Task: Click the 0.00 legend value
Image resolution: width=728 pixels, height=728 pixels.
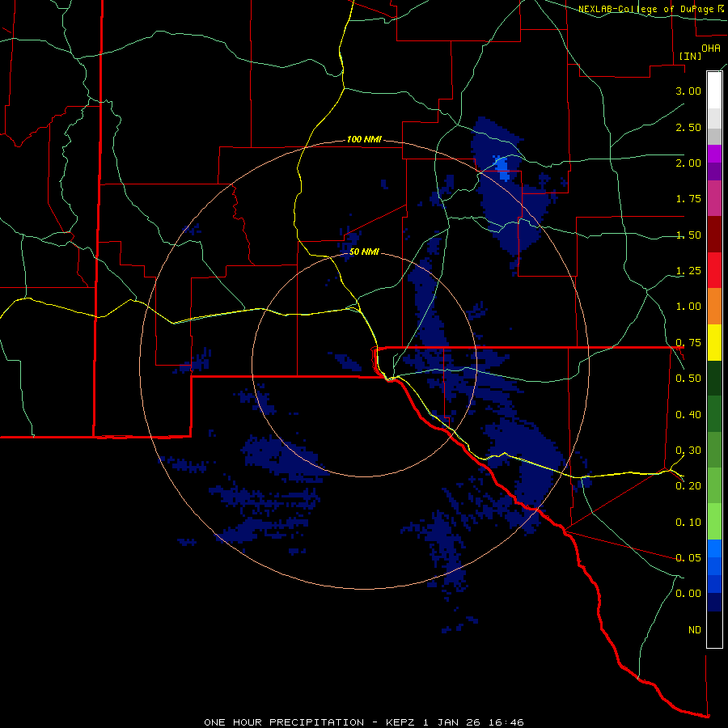Action: (x=688, y=594)
